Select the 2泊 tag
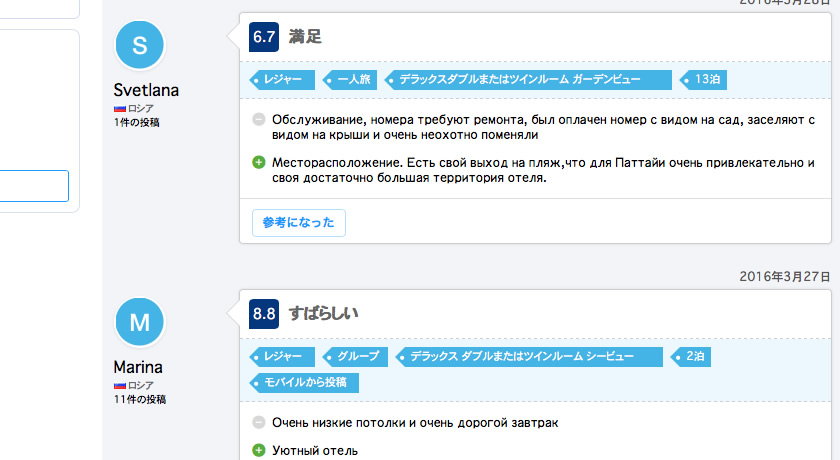 point(691,357)
